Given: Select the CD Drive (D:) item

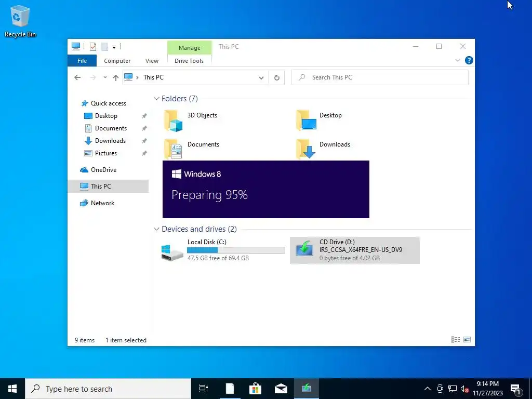Looking at the screenshot, I should 354,250.
